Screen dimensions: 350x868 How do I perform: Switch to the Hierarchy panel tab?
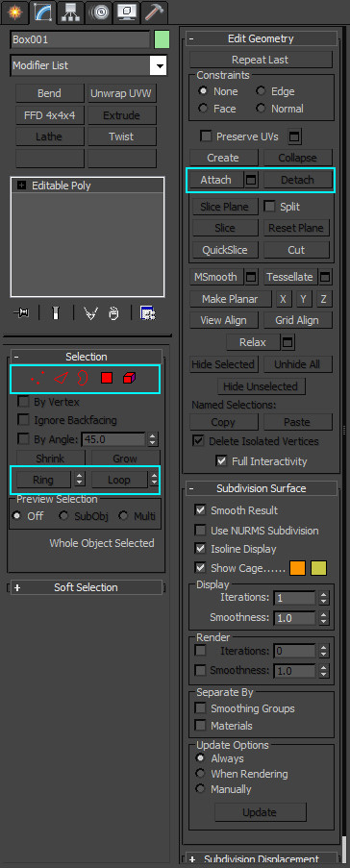point(71,12)
